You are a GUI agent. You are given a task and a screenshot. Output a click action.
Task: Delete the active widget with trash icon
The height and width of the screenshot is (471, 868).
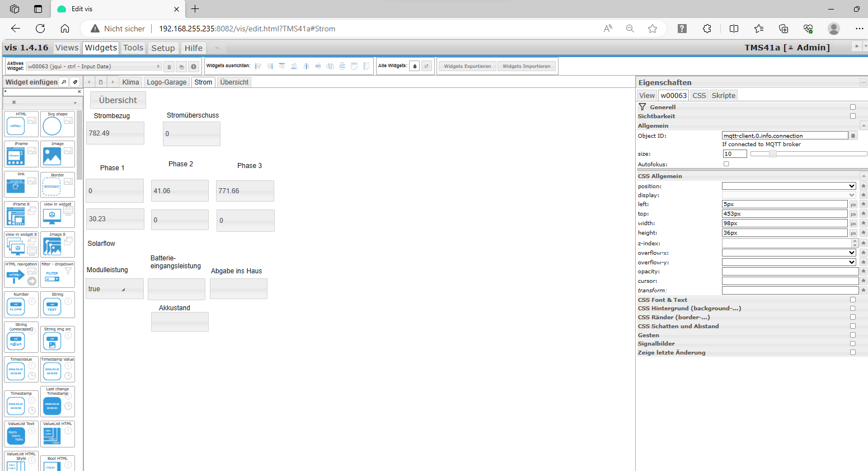click(x=169, y=67)
